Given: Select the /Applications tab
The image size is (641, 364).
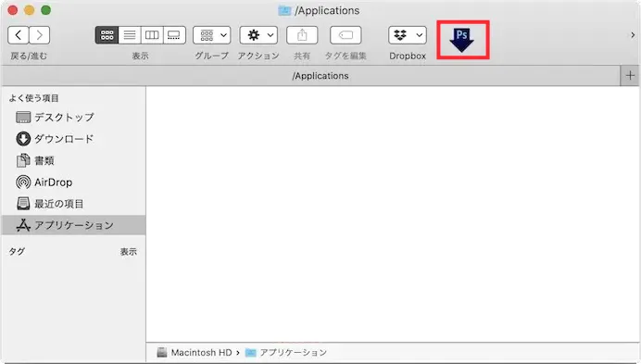Looking at the screenshot, I should (x=311, y=76).
